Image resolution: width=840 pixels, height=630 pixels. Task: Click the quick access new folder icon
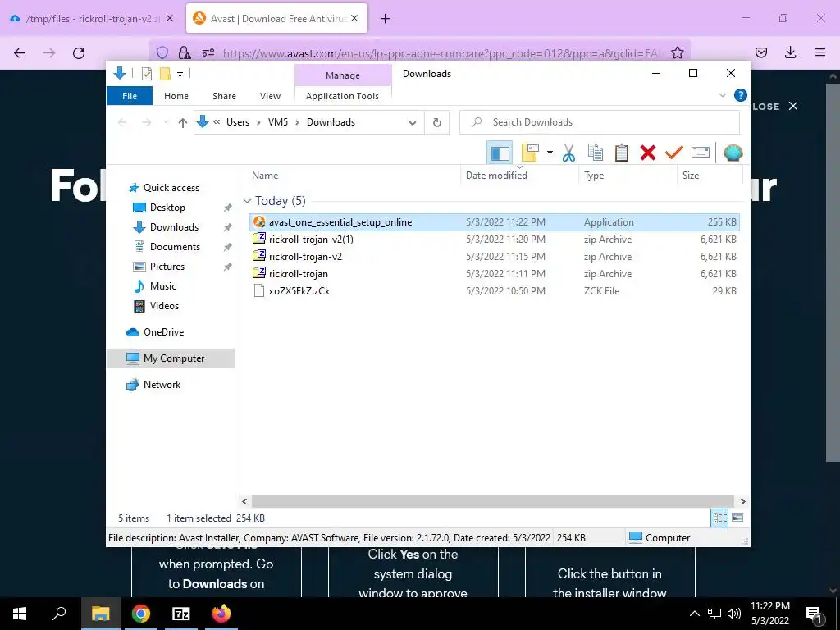point(165,74)
